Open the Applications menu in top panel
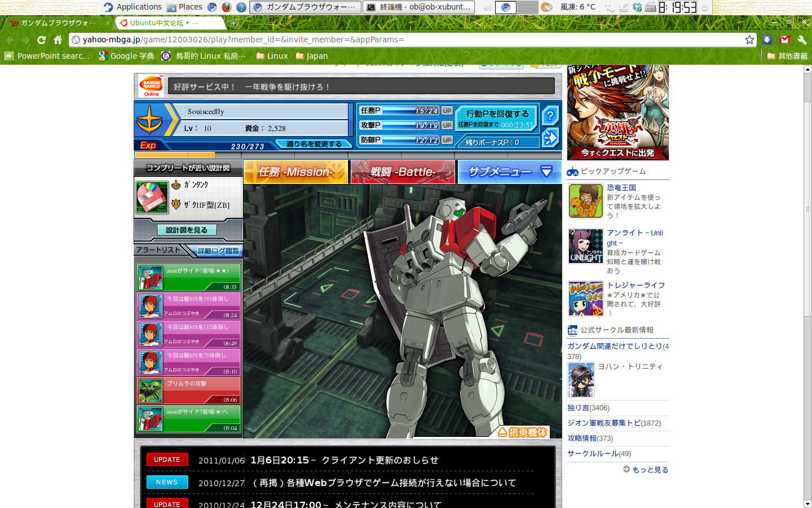This screenshot has height=508, width=812. click(x=133, y=7)
